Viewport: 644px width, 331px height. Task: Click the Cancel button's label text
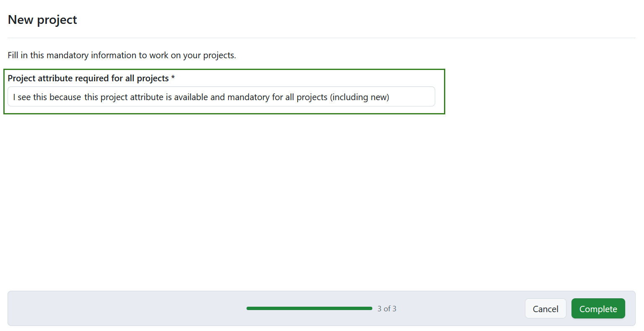pyautogui.click(x=545, y=308)
